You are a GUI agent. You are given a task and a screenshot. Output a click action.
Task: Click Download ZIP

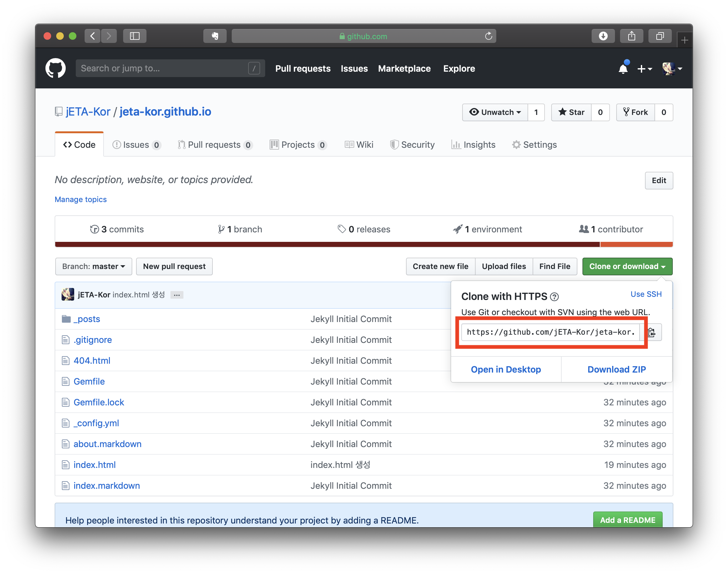(617, 369)
